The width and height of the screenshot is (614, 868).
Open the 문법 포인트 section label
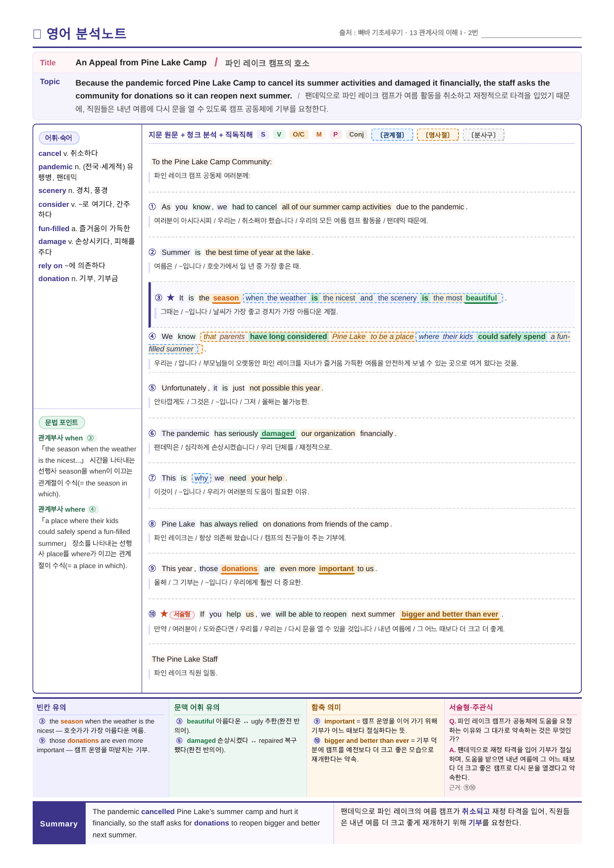coord(62,423)
